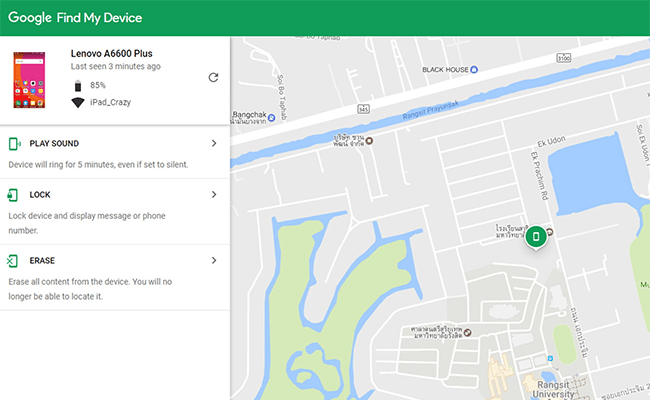
Task: Click the green device location marker on map
Action: tap(536, 237)
